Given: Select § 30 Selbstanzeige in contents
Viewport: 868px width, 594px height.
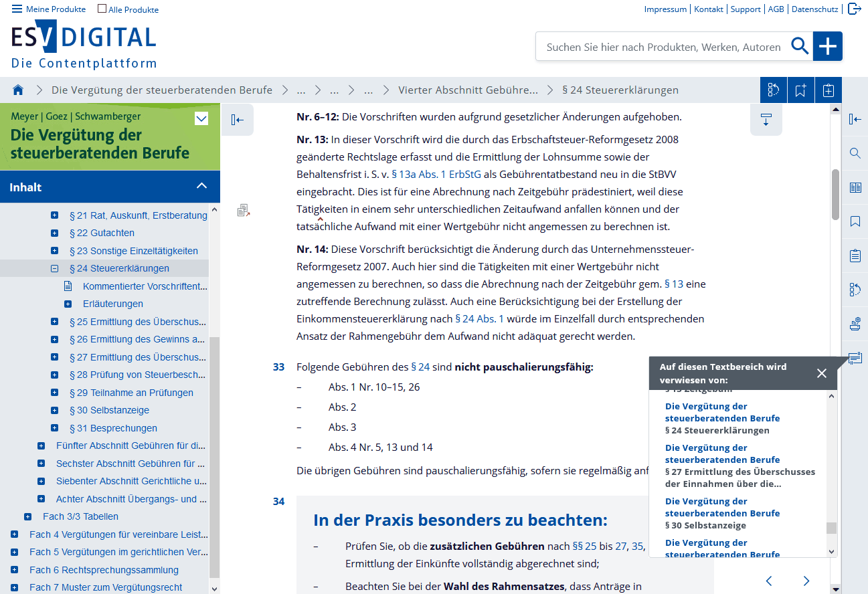Looking at the screenshot, I should point(109,410).
